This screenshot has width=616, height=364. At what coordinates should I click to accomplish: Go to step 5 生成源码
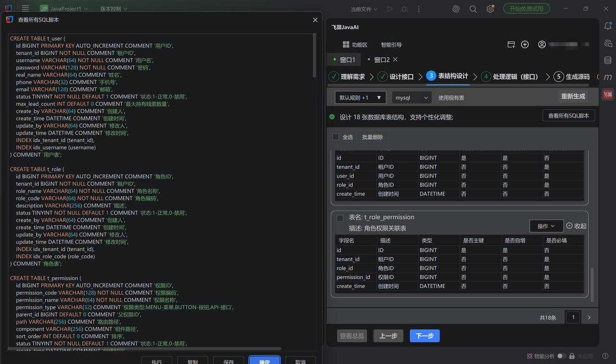(x=572, y=76)
